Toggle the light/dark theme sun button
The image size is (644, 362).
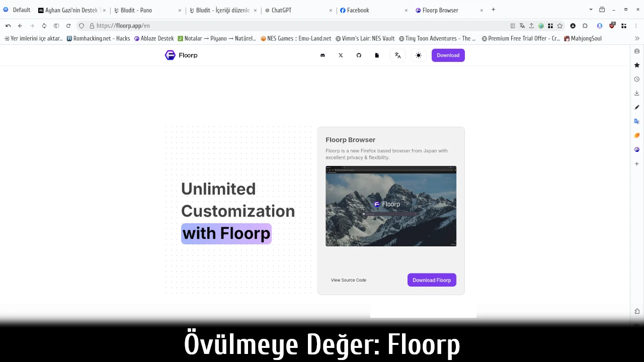tap(418, 55)
